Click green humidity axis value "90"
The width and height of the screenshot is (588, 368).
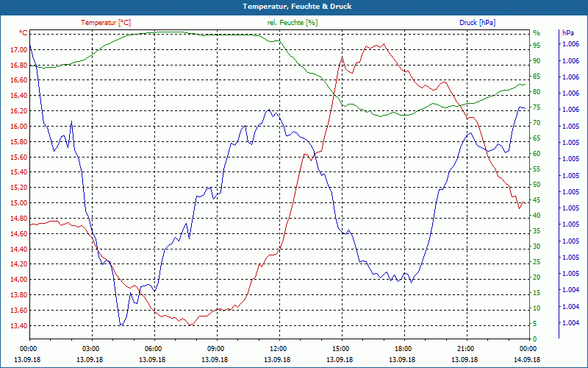537,60
